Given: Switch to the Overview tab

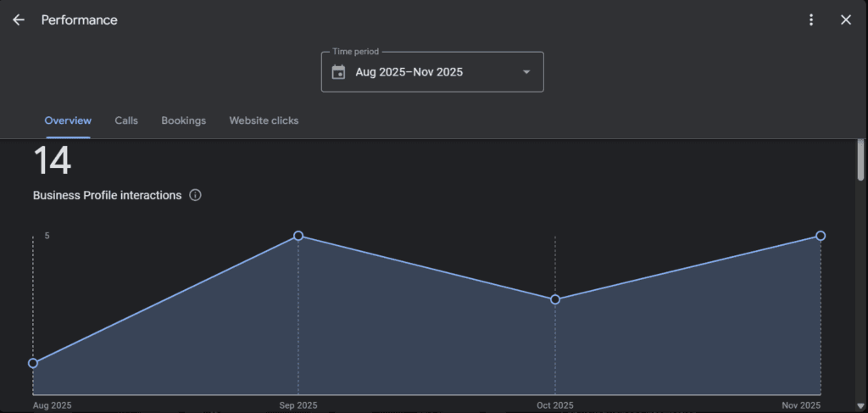Looking at the screenshot, I should click(x=68, y=120).
